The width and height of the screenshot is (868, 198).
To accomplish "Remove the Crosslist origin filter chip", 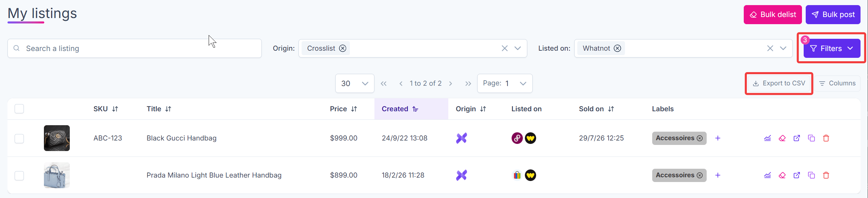I will (343, 48).
